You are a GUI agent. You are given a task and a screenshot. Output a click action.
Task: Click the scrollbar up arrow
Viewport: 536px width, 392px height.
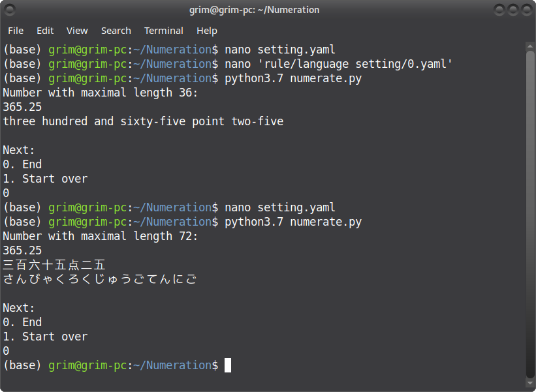pos(530,46)
